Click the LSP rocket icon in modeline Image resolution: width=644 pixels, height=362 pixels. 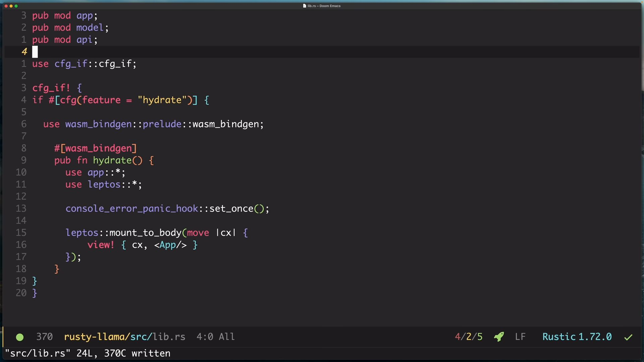point(499,337)
